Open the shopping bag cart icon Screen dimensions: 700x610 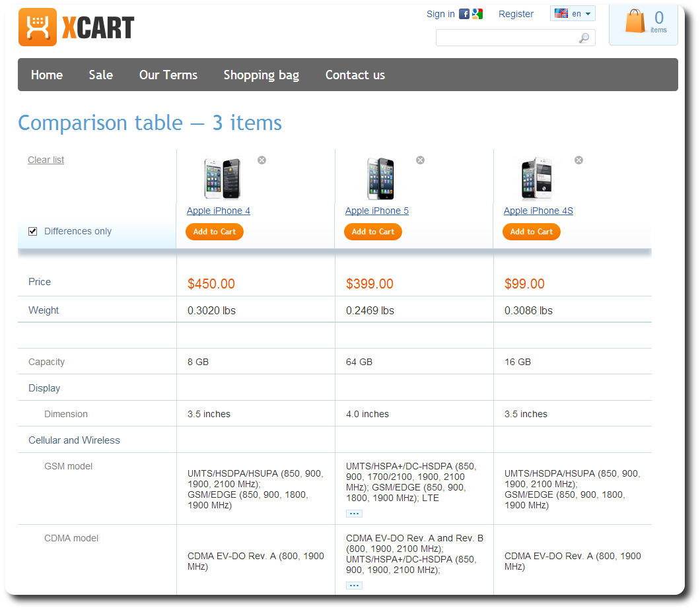click(x=635, y=21)
